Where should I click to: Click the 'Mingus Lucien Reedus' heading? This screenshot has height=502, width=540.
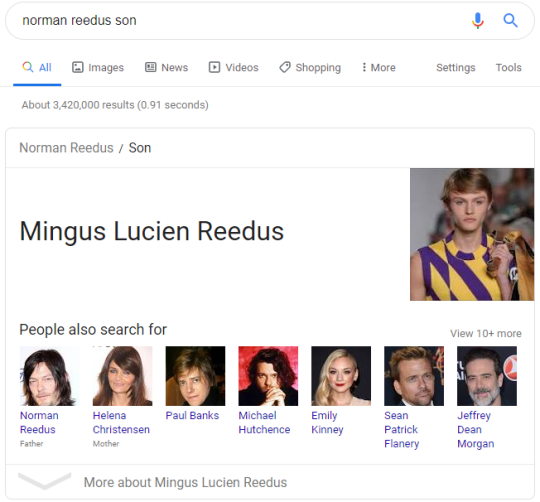coord(152,231)
